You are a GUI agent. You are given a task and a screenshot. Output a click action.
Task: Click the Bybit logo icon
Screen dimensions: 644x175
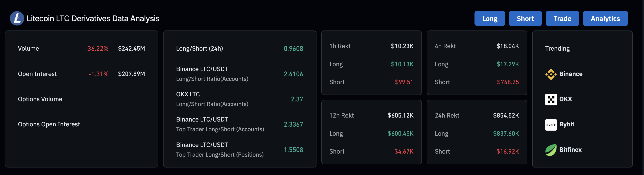point(551,125)
